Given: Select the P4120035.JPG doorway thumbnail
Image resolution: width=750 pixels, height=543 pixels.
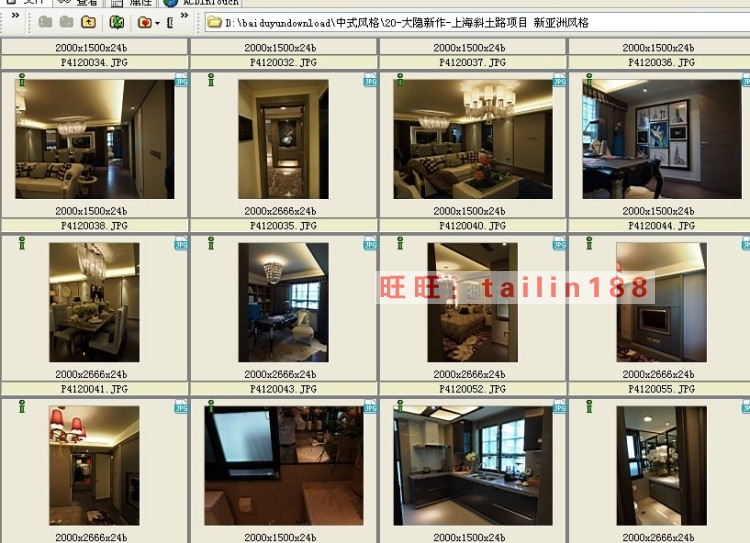Looking at the screenshot, I should pyautogui.click(x=284, y=139).
